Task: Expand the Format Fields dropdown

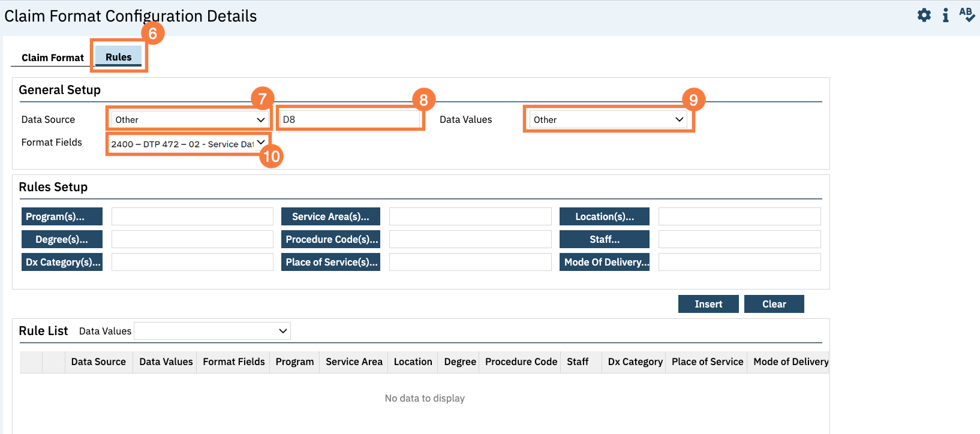Action: (188, 144)
